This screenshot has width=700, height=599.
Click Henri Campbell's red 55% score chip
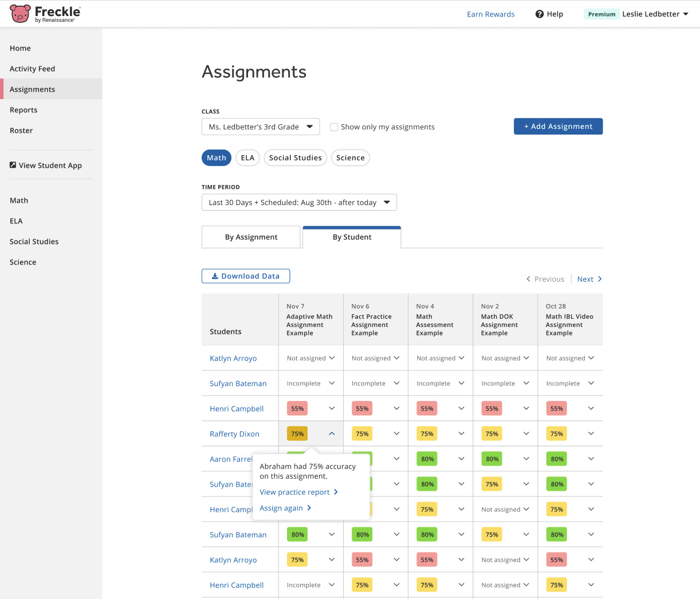click(x=297, y=408)
